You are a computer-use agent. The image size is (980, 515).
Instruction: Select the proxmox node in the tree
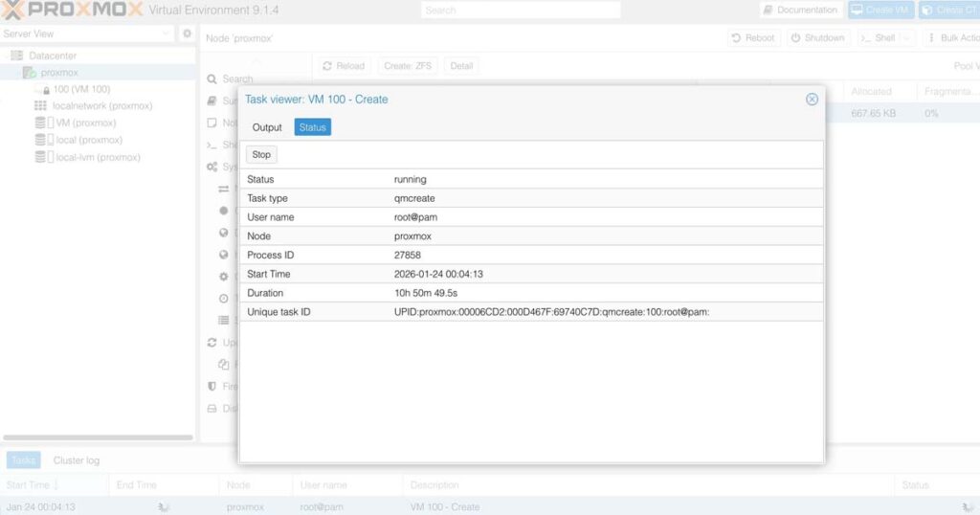click(59, 73)
